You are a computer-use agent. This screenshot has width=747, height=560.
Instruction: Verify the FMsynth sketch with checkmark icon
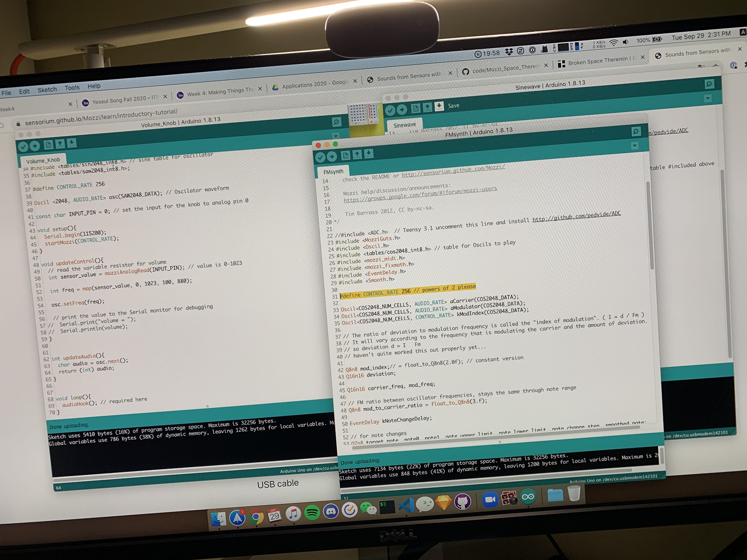320,157
